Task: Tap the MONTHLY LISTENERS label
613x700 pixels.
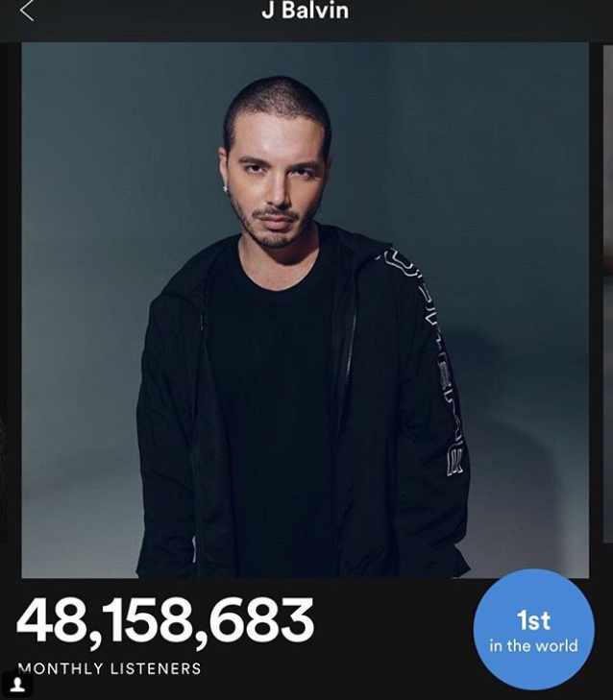Action: click(x=110, y=668)
